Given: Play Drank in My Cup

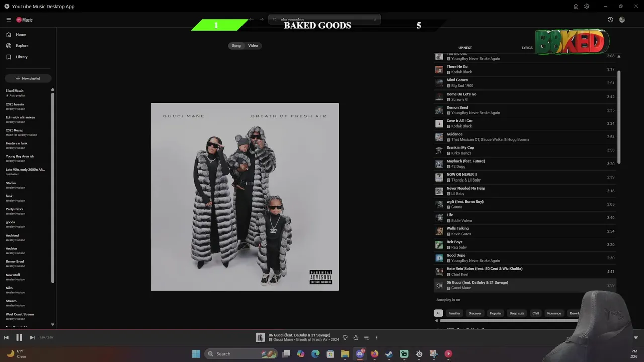Looking at the screenshot, I should pyautogui.click(x=525, y=150).
